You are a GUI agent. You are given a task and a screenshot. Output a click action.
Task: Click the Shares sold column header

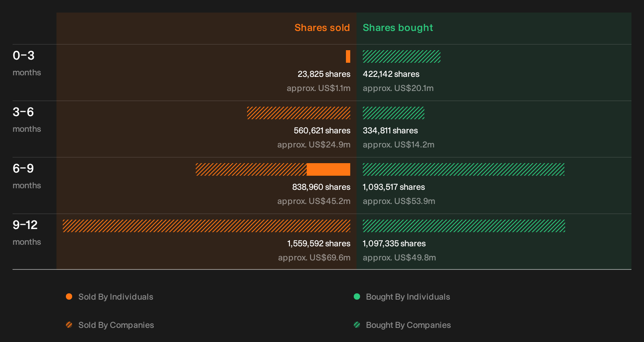322,28
